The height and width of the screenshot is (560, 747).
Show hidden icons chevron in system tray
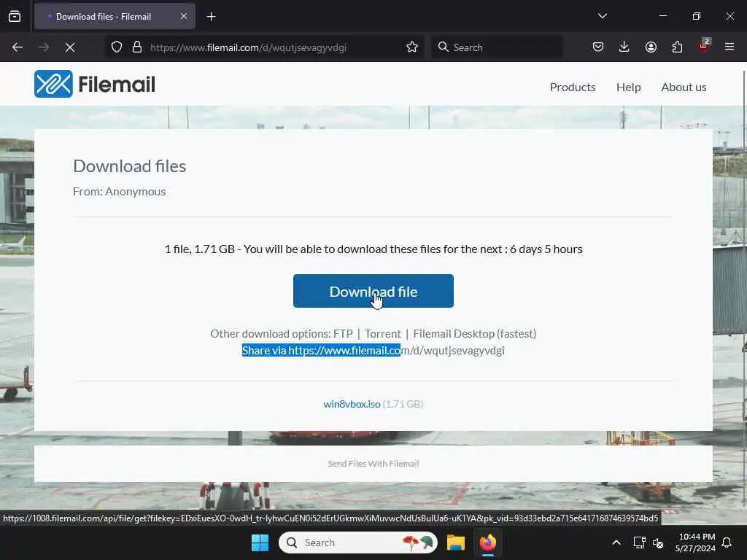(x=616, y=542)
